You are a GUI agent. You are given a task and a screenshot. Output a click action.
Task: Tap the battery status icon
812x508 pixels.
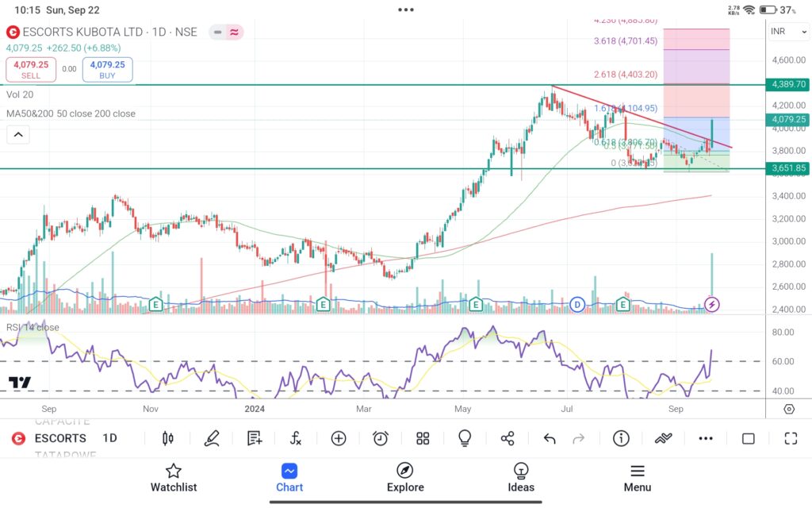(x=768, y=10)
